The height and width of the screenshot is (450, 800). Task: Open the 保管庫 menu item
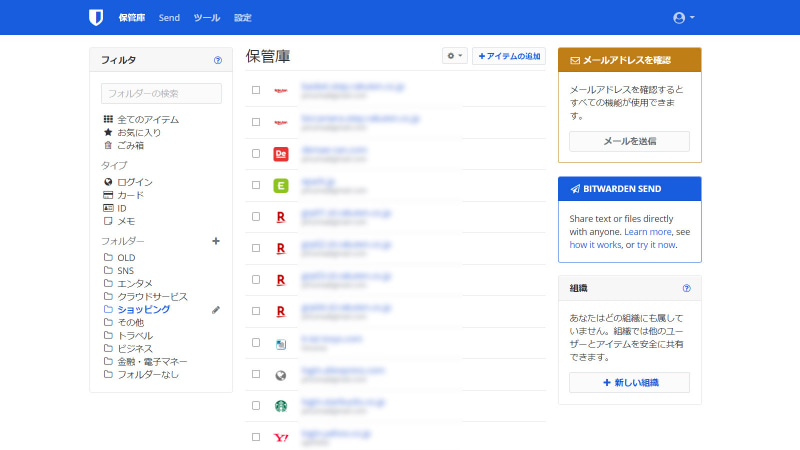pos(132,18)
